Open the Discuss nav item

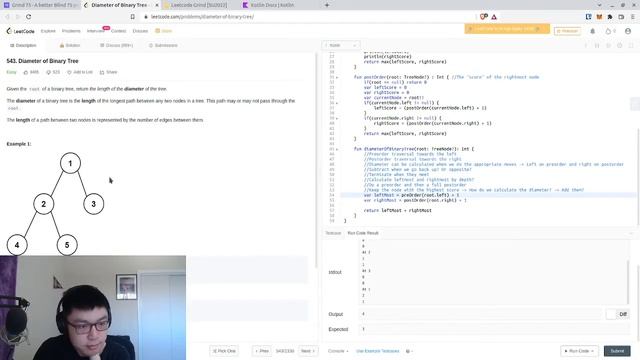pyautogui.click(x=140, y=31)
